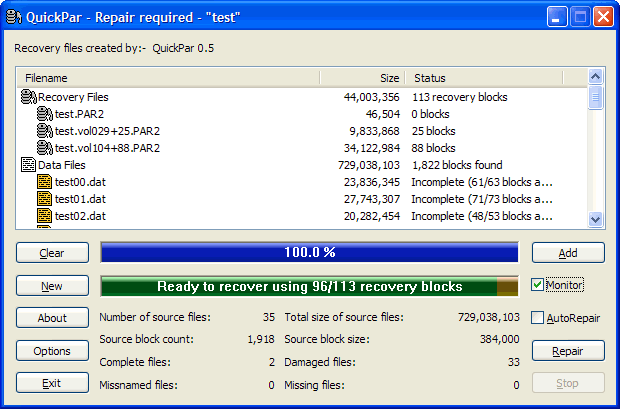Click the blue 100.0 % progress bar
This screenshot has width=620, height=409.
coord(309,253)
